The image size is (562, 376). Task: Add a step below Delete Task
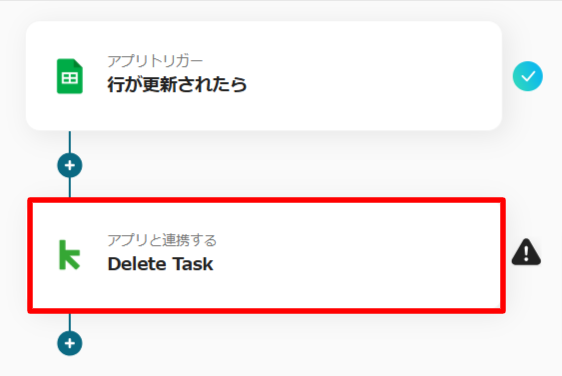(x=70, y=343)
